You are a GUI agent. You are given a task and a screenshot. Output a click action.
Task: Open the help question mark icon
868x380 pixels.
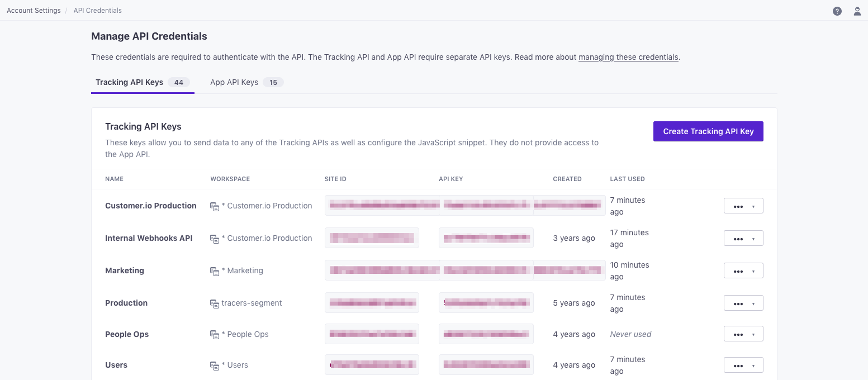point(837,11)
